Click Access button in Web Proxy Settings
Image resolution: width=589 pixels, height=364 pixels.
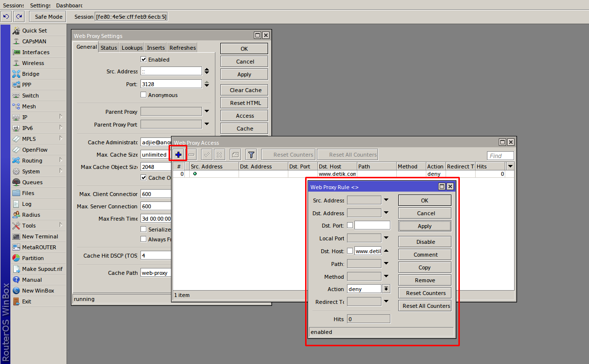point(244,116)
